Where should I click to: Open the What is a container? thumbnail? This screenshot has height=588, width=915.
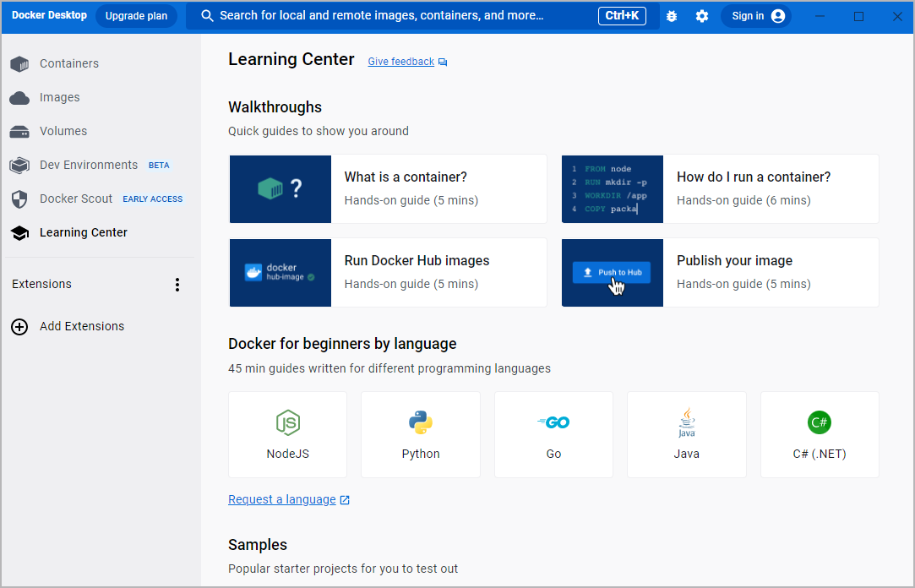pos(280,189)
